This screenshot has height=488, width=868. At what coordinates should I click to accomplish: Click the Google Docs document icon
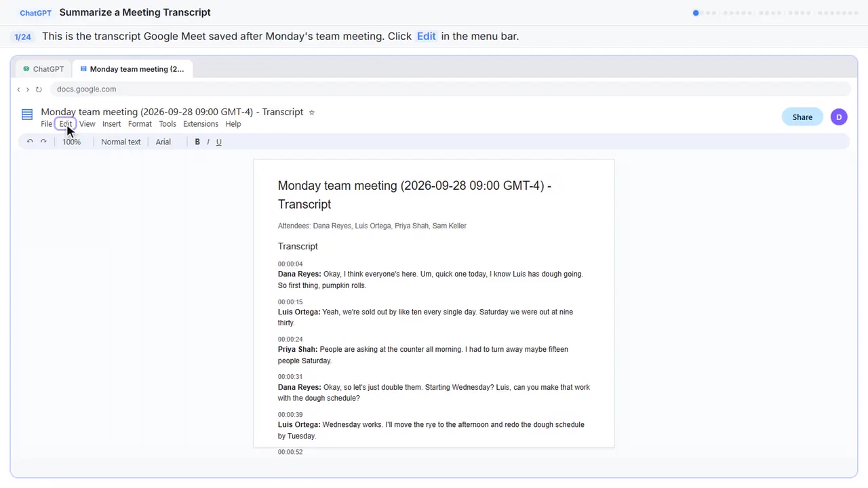(27, 115)
